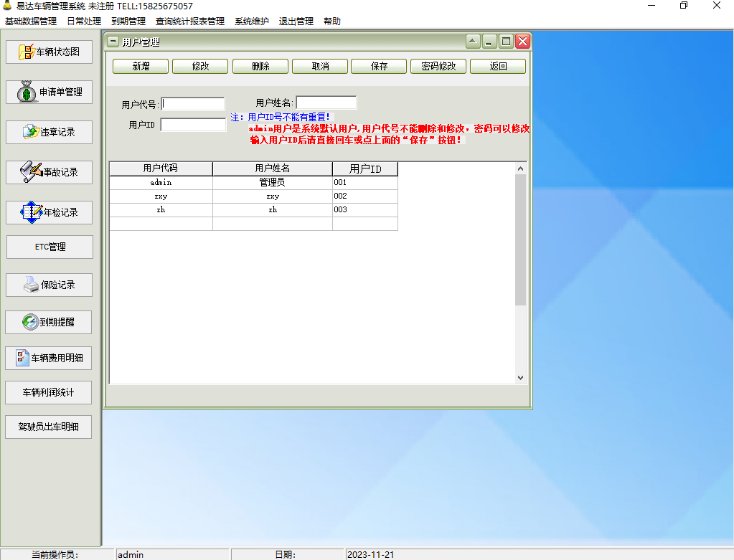Open 车辆费用明细 sidebar icon
The image size is (734, 560).
click(x=22, y=358)
